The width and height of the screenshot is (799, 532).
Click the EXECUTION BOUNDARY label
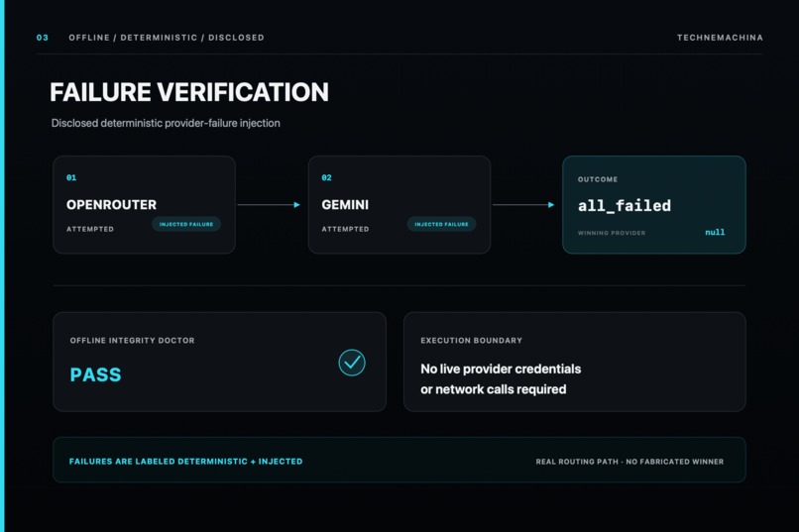click(x=471, y=340)
